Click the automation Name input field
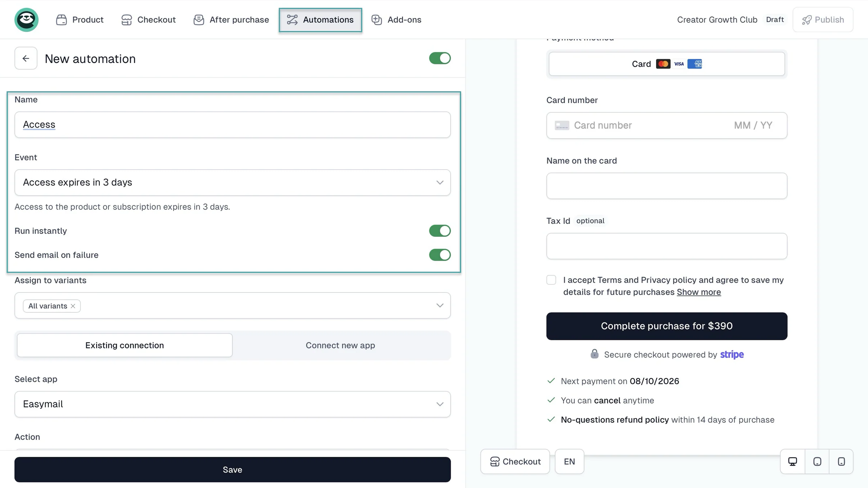 (x=233, y=125)
